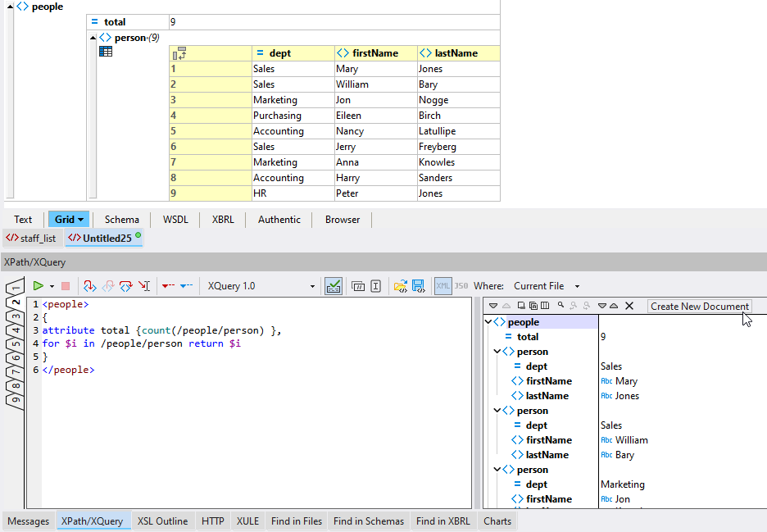This screenshot has width=767, height=532.
Task: Click the magnifier find icon in results toolbar
Action: [561, 306]
